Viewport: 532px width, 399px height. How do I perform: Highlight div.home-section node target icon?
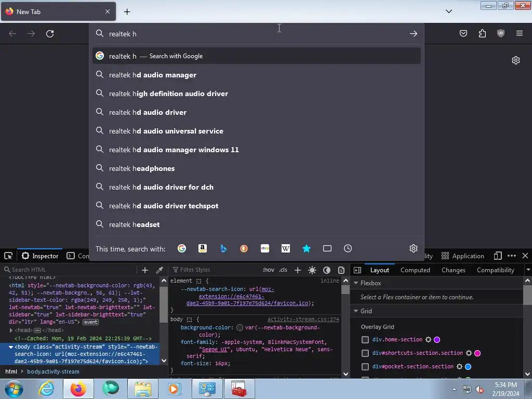(428, 340)
